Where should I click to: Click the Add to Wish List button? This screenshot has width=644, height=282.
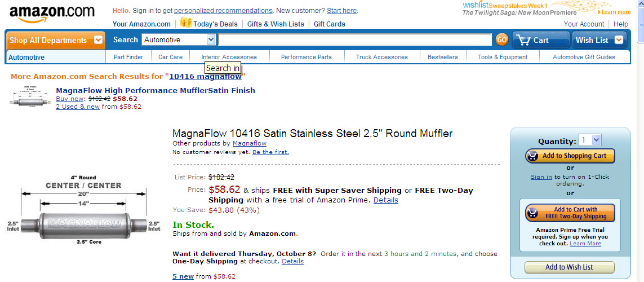tap(569, 267)
